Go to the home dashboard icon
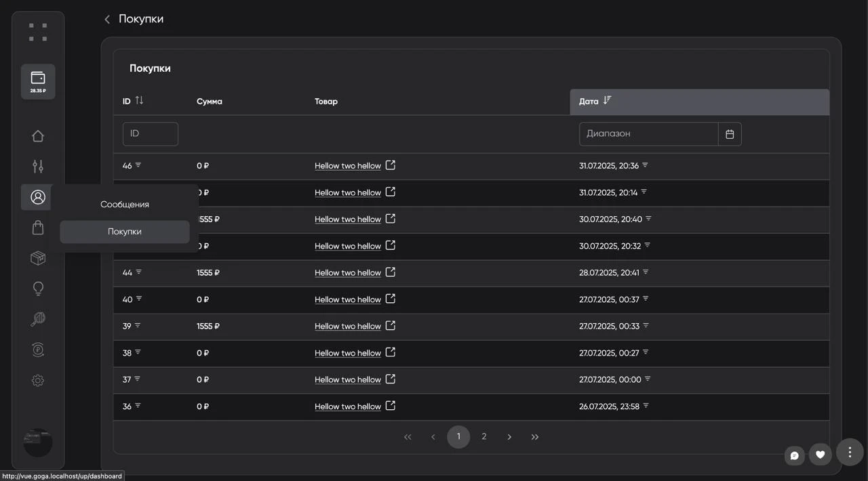 38,136
